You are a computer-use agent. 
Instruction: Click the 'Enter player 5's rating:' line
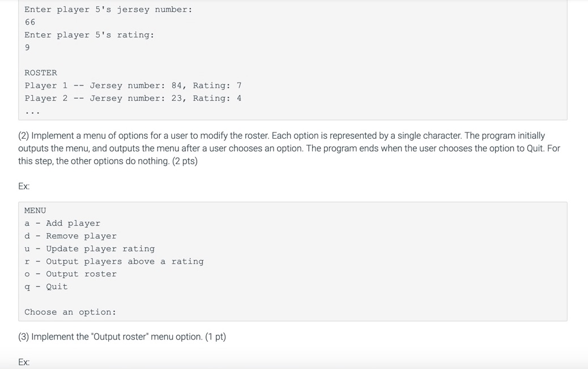click(89, 35)
